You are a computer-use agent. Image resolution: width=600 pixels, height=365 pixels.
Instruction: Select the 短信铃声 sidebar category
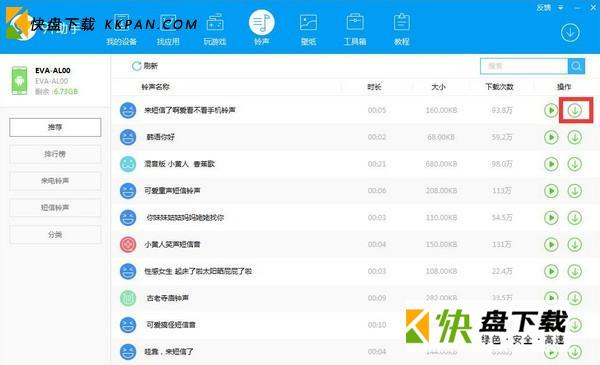point(55,208)
